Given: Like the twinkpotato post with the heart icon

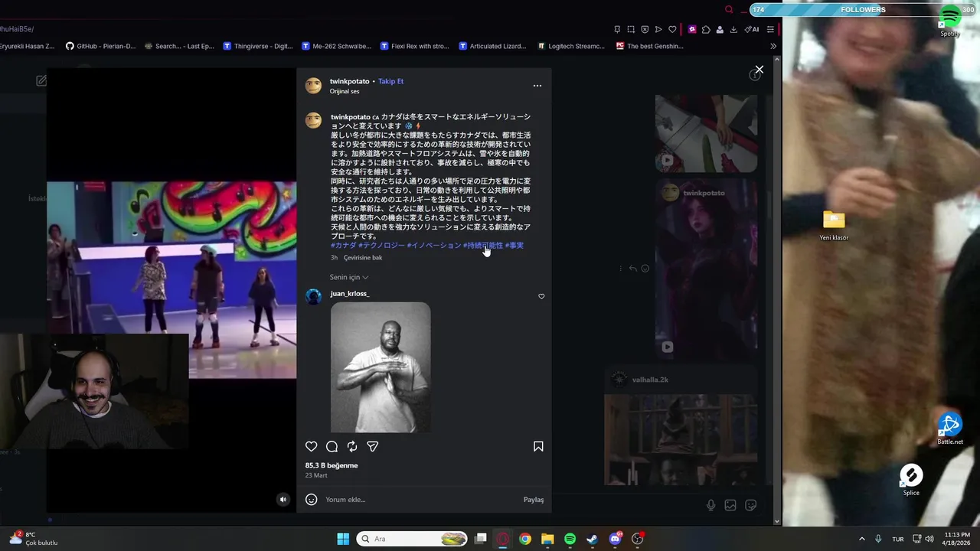Looking at the screenshot, I should point(311,446).
